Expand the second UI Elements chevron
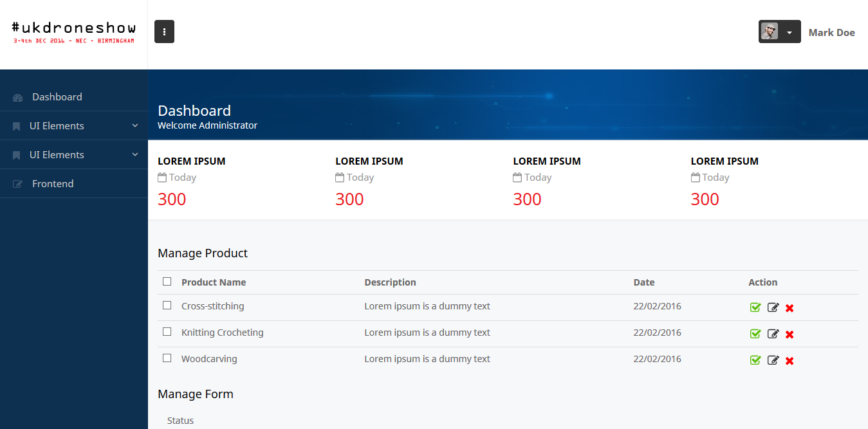This screenshot has width=868, height=429. (x=135, y=154)
